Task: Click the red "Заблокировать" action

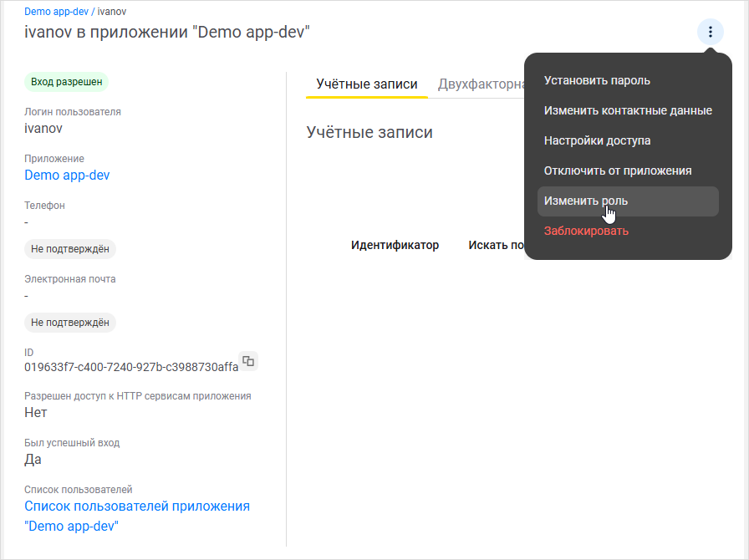Action: point(585,231)
